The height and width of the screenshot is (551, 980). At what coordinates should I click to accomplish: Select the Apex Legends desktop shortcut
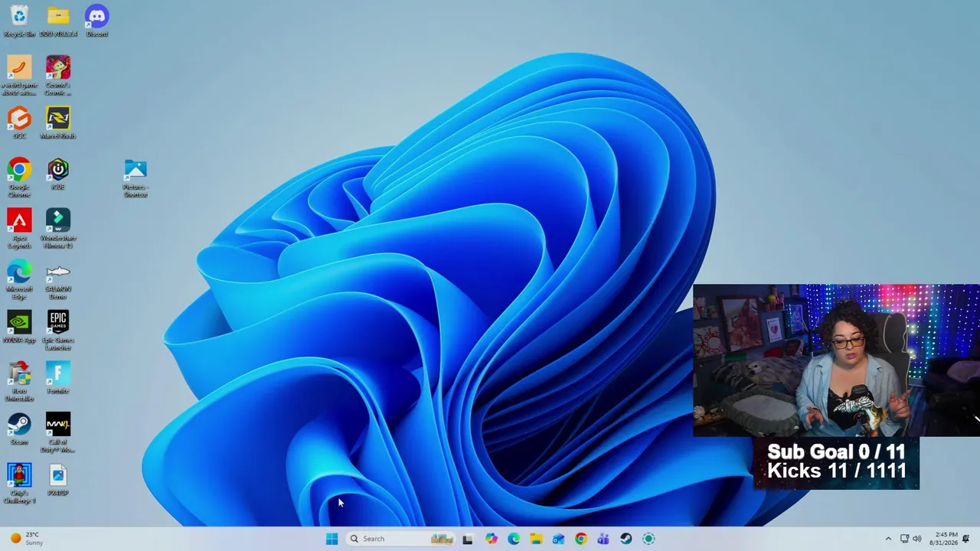pyautogui.click(x=19, y=228)
